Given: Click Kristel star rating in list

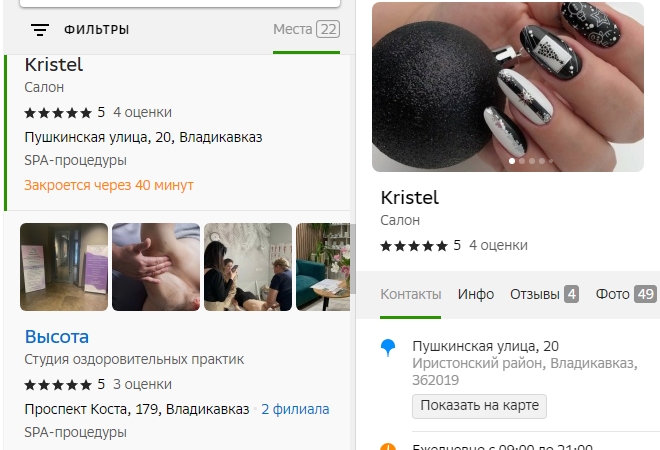Looking at the screenshot, I should 58,113.
